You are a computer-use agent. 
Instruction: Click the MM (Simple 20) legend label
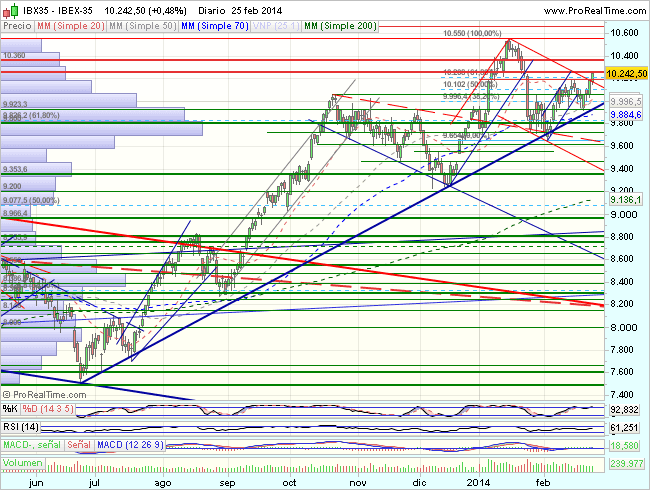pos(70,26)
